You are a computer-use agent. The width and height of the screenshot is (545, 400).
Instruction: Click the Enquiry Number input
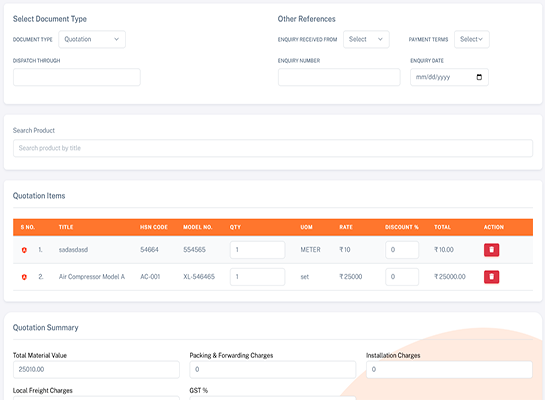[x=339, y=77]
